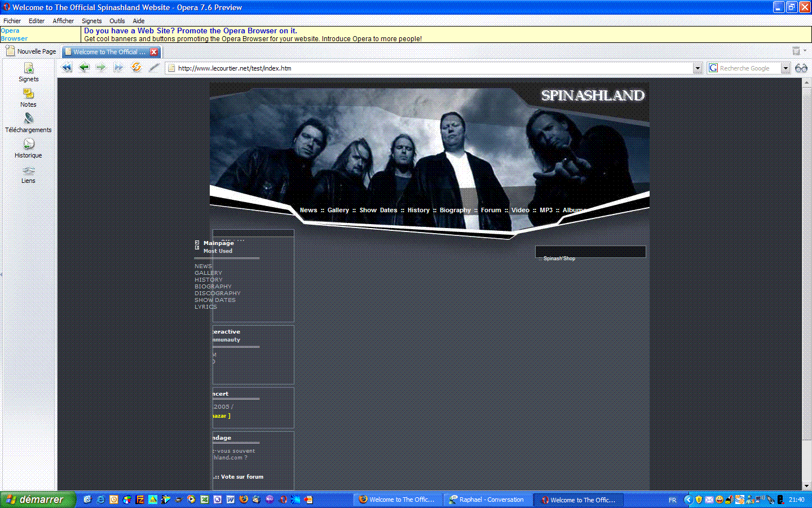This screenshot has height=508, width=812.
Task: Open the Outils menu
Action: coord(117,21)
